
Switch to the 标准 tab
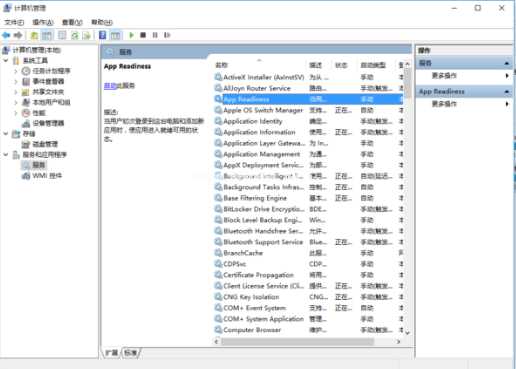coord(131,352)
